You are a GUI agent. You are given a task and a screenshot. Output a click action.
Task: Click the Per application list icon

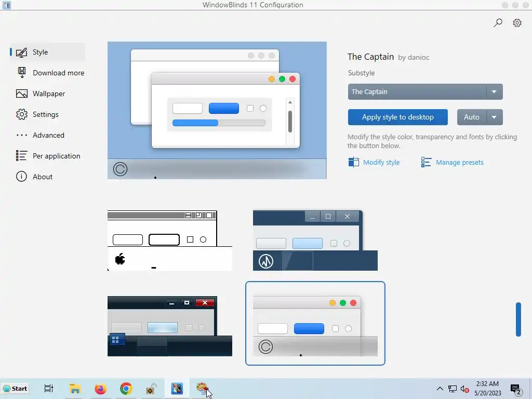click(21, 156)
